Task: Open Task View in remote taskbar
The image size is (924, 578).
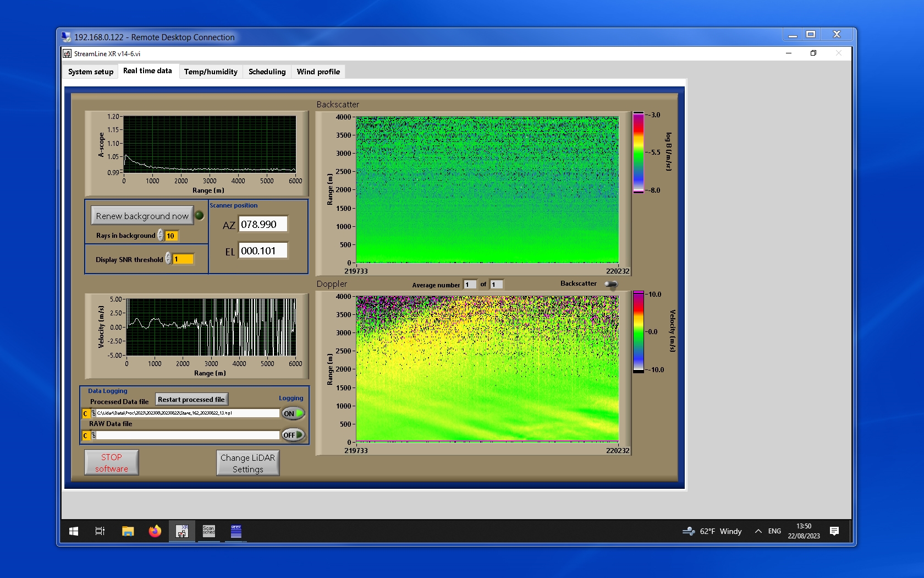Action: (x=100, y=531)
